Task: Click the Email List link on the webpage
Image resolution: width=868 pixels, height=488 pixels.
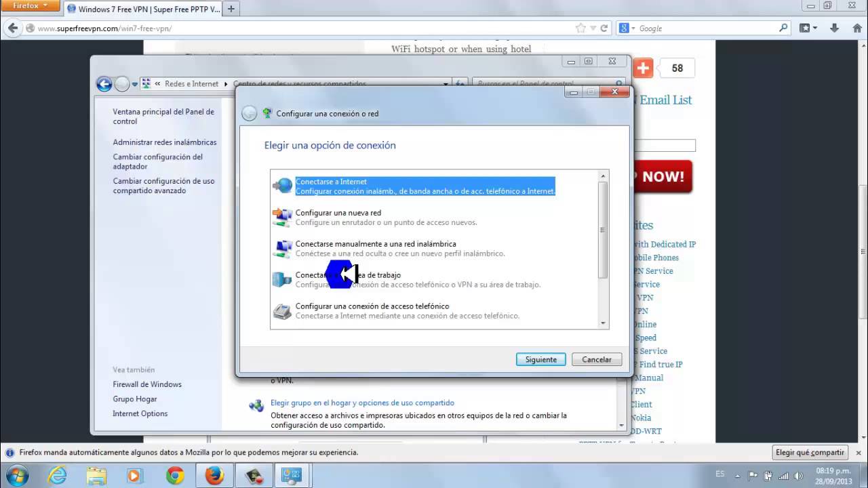Action: coord(665,100)
